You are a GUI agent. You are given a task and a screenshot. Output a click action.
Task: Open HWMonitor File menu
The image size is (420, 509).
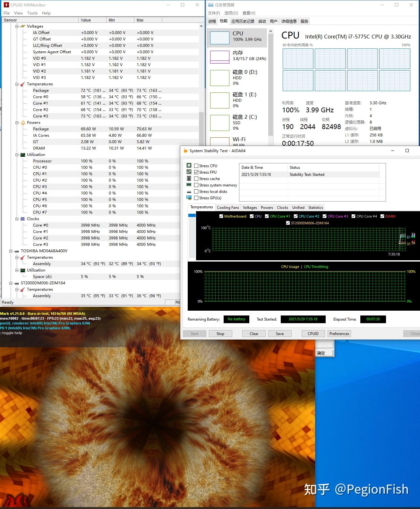(6, 13)
